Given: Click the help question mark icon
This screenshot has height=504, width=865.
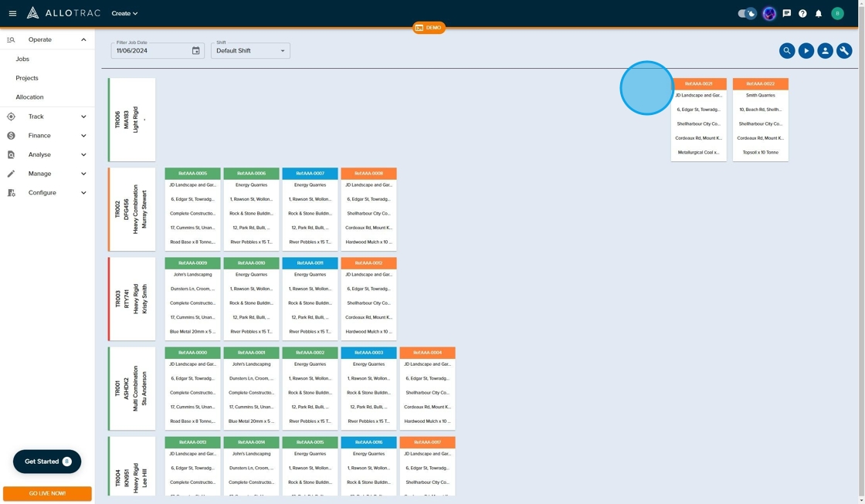Looking at the screenshot, I should [802, 13].
